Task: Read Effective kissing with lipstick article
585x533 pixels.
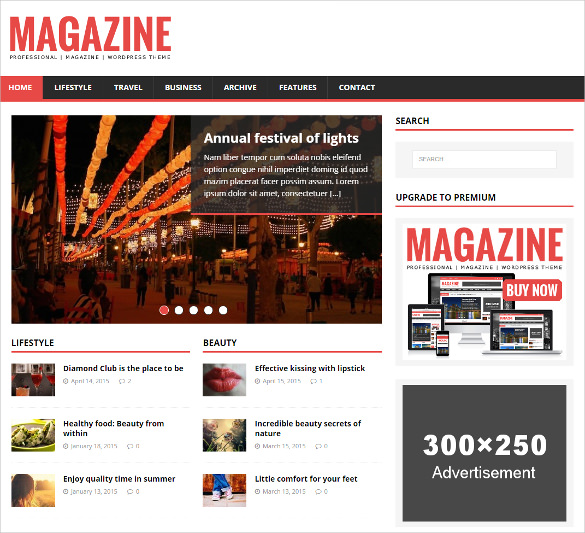Action: [310, 369]
